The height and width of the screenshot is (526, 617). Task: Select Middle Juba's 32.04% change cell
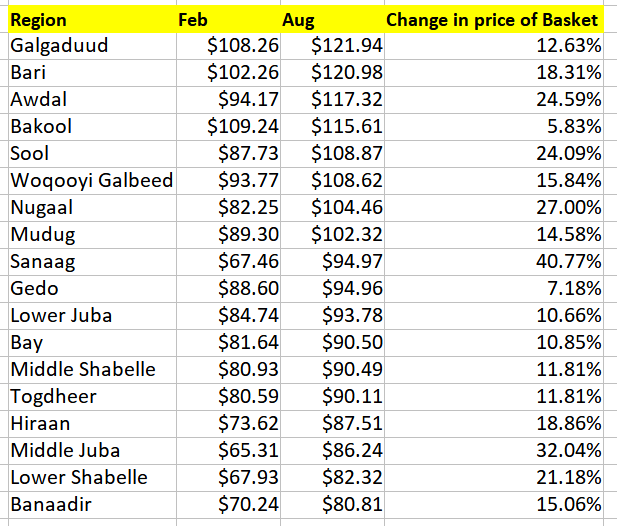click(x=494, y=451)
